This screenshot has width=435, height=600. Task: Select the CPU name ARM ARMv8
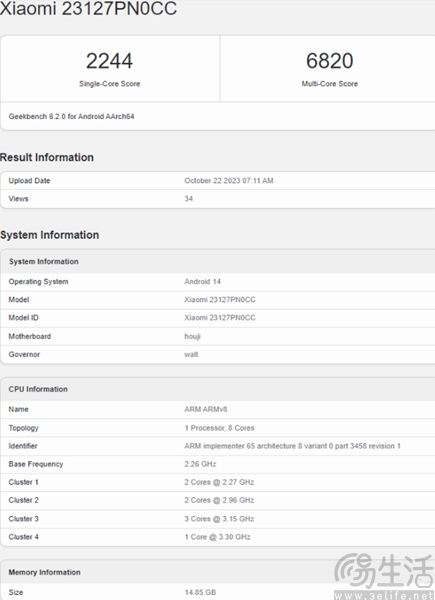pyautogui.click(x=205, y=409)
